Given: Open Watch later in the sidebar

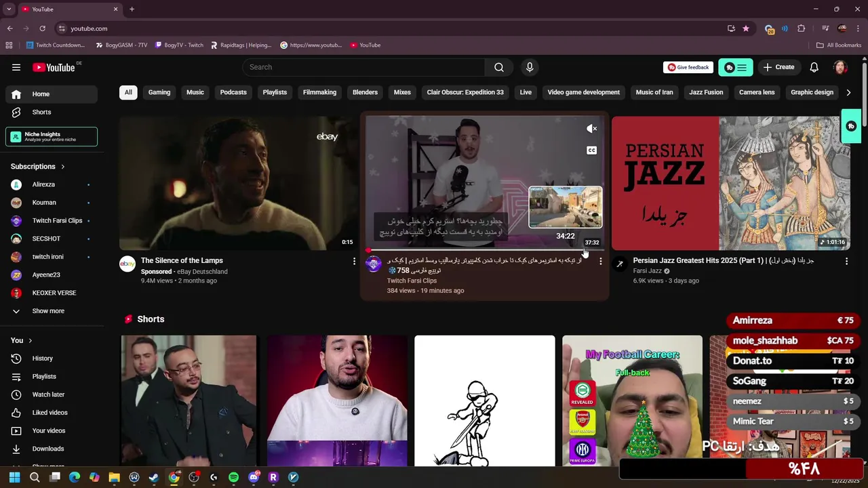Looking at the screenshot, I should [52, 394].
